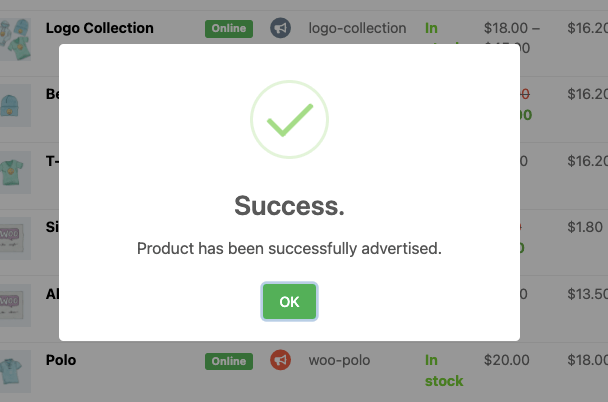
Task: Open the Logo Collection product thumbnail
Action: [15, 39]
